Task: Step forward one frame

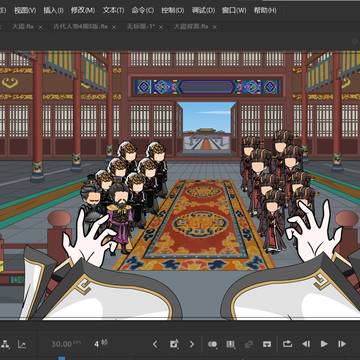Action: (342, 344)
